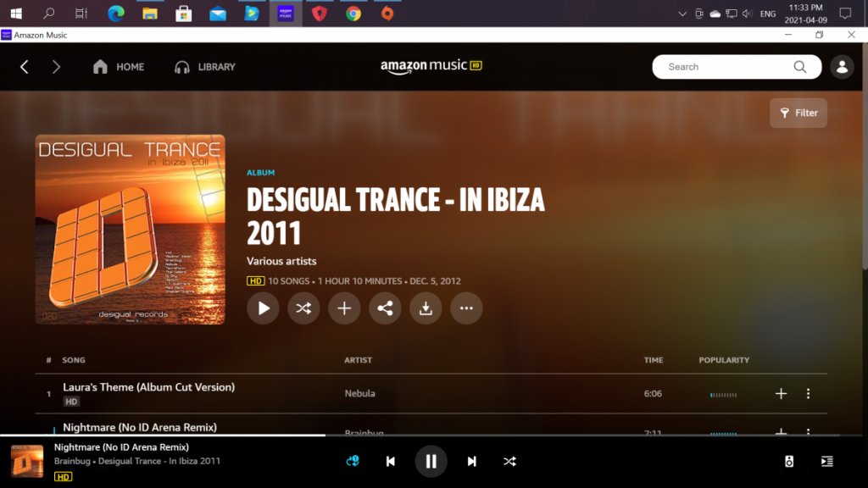Image resolution: width=868 pixels, height=488 pixels.
Task: Shuffle the album tracks
Action: coord(303,308)
